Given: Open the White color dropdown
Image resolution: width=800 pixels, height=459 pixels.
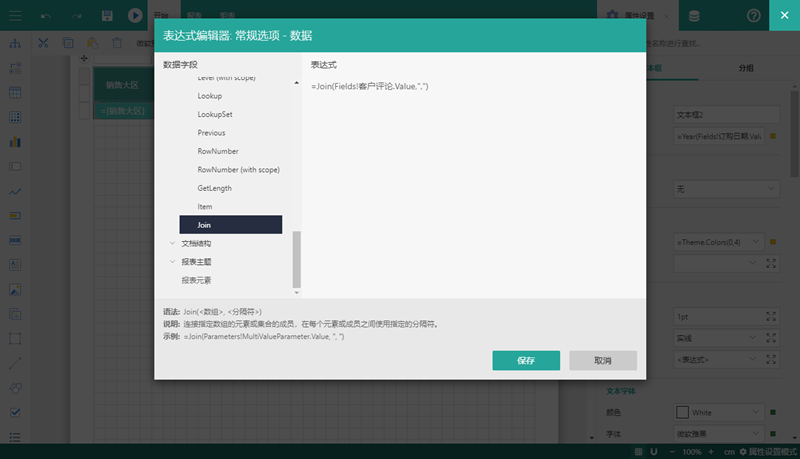Looking at the screenshot, I should click(x=757, y=412).
